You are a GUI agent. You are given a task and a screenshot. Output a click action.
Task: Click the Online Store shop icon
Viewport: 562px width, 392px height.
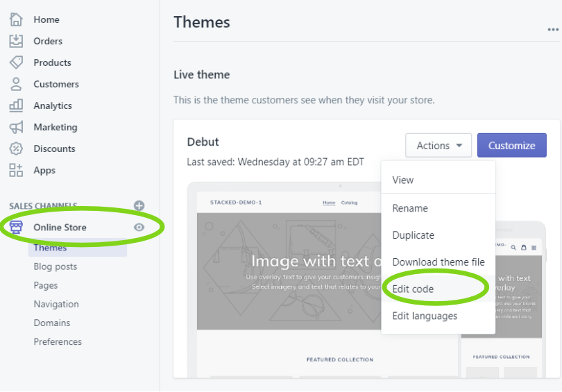point(16,228)
